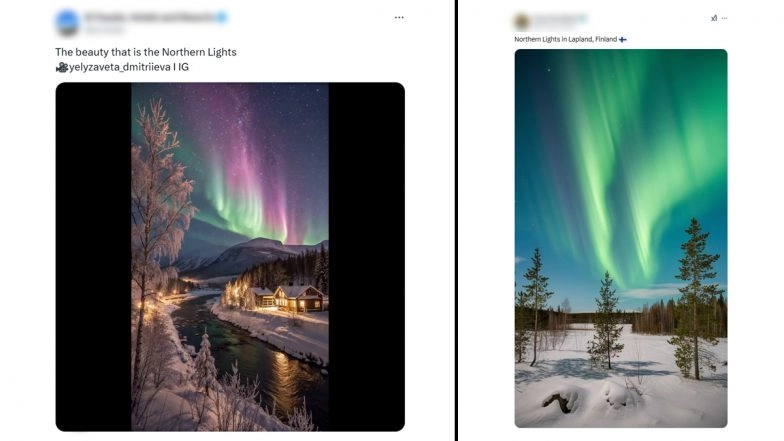Click the black divider between the two posts
784x441 pixels.
(456, 220)
